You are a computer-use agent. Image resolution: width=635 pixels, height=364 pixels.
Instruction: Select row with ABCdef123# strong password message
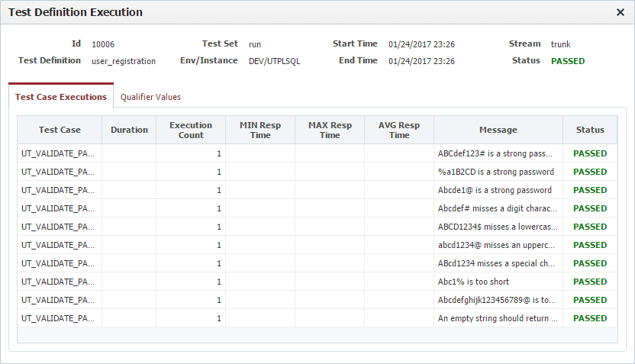pos(317,153)
